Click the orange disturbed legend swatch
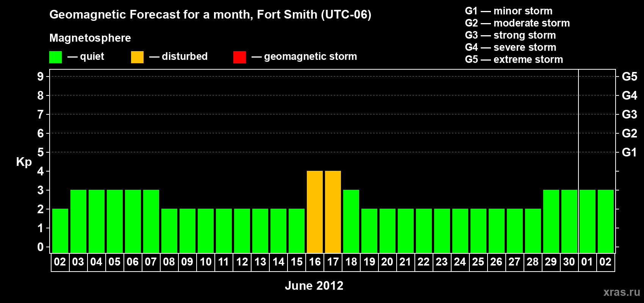Image resolution: width=644 pixels, height=303 pixels. point(137,57)
